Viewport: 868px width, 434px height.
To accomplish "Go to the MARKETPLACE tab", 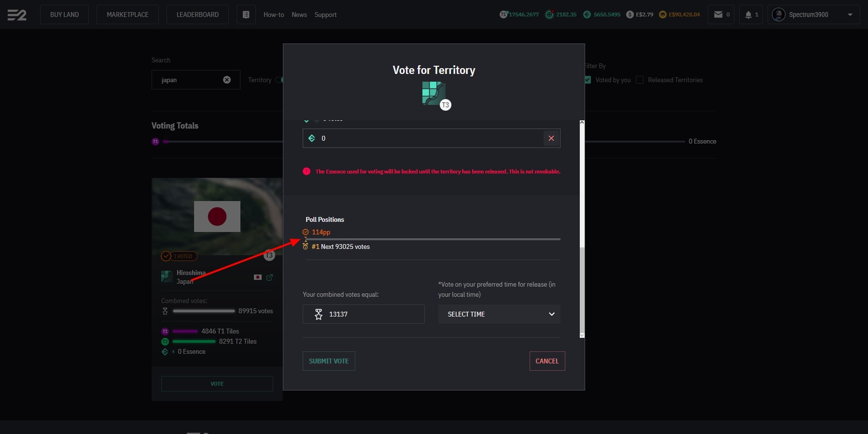I will 127,14.
